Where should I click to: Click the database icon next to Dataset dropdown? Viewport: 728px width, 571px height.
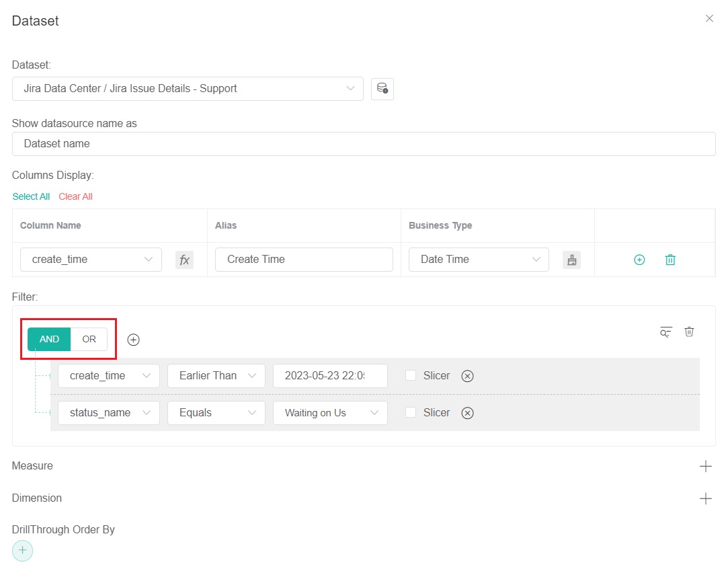(382, 89)
